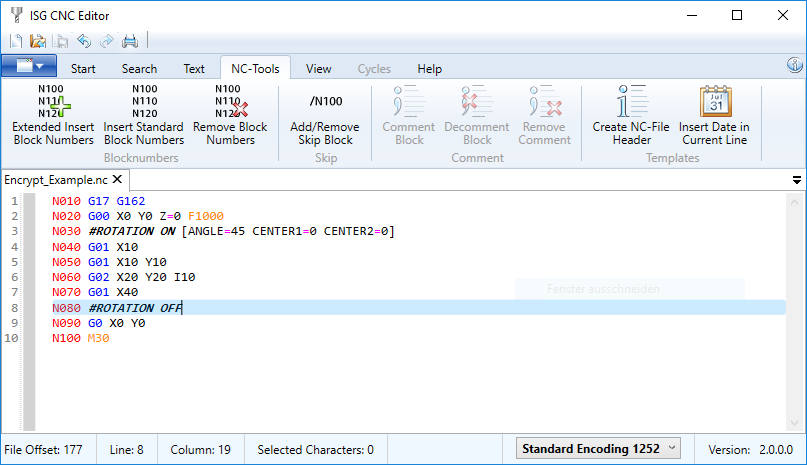Viewport: 807px width, 465px height.
Task: Click the Version 2.0.0.0 status text
Action: 750,450
